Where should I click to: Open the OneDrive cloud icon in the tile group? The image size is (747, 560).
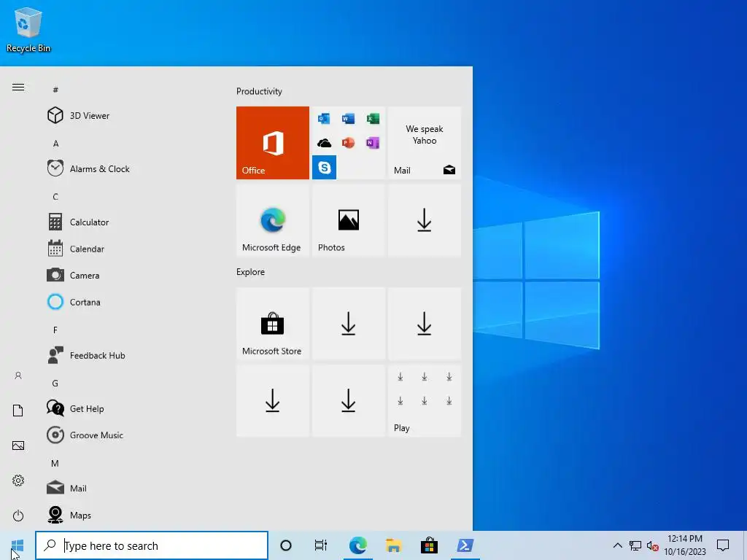click(325, 143)
